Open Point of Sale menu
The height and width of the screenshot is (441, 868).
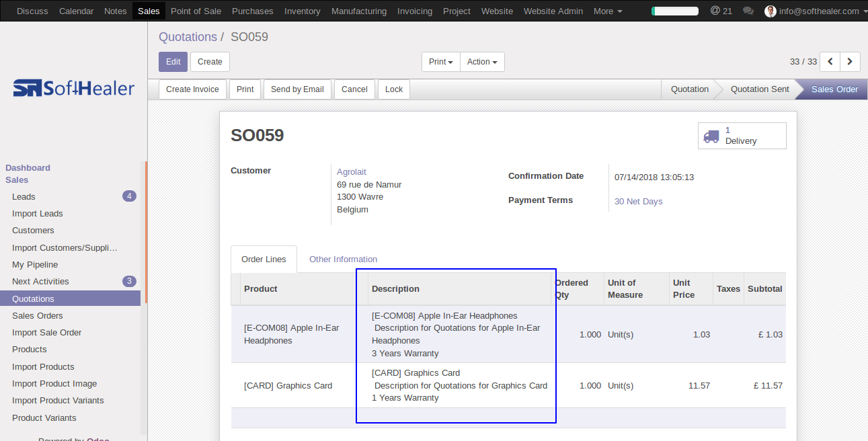(196, 11)
